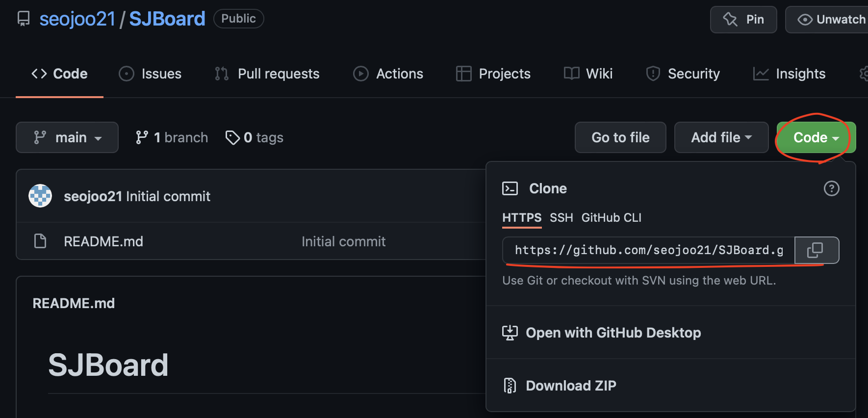Click the terminal icon next to Clone
The width and height of the screenshot is (868, 418).
pos(510,188)
